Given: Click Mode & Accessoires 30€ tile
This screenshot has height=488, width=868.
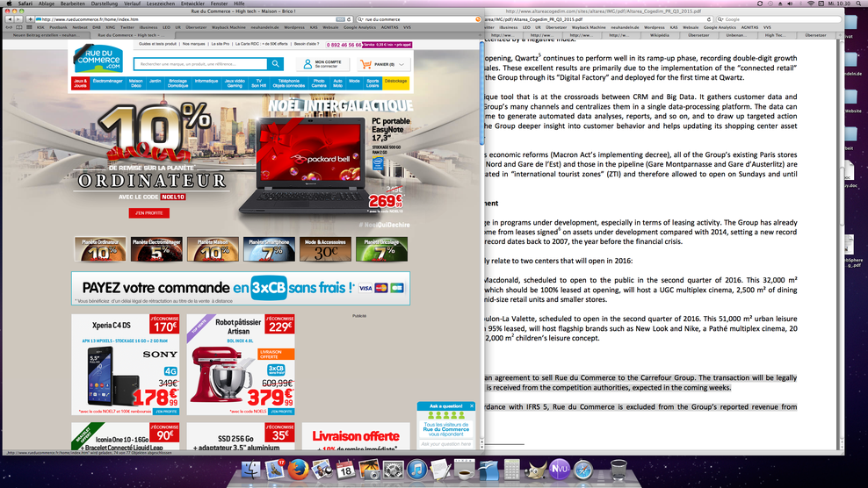Looking at the screenshot, I should 325,249.
